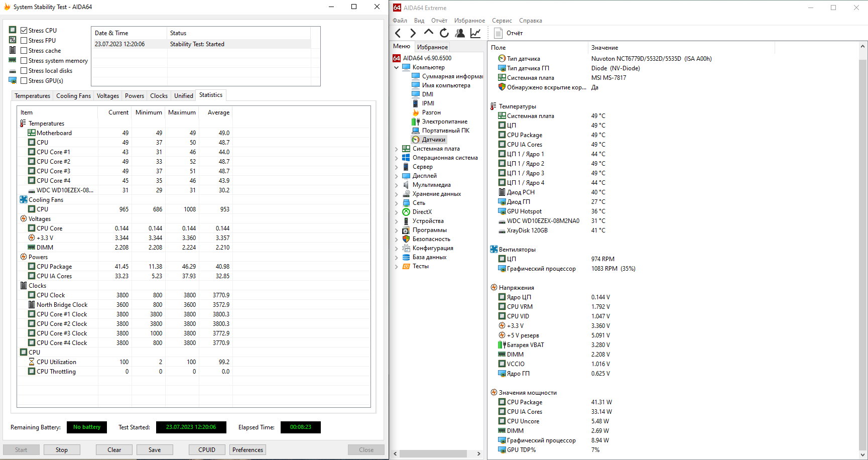This screenshot has height=460, width=868.
Task: Click the Back arrow in AIDA64 Extreme toolbar
Action: [x=398, y=33]
